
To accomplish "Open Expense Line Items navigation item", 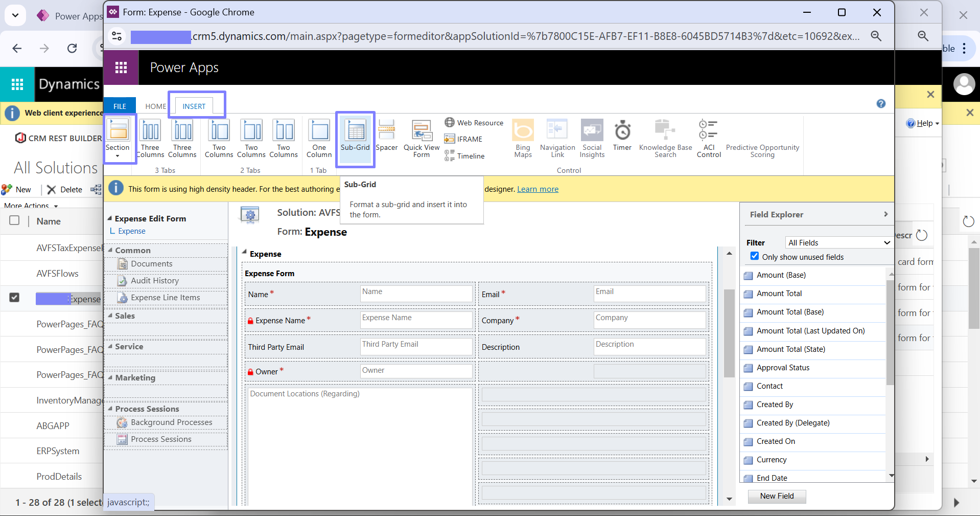I will pyautogui.click(x=166, y=298).
